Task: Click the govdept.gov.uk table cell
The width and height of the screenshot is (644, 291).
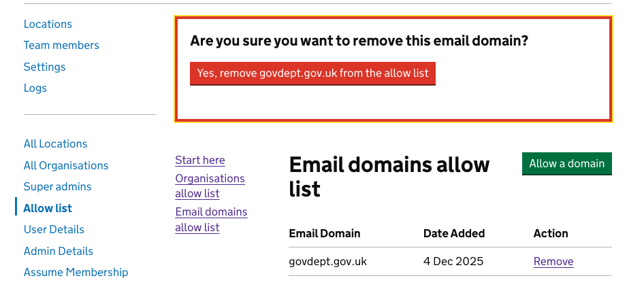Action: point(328,262)
